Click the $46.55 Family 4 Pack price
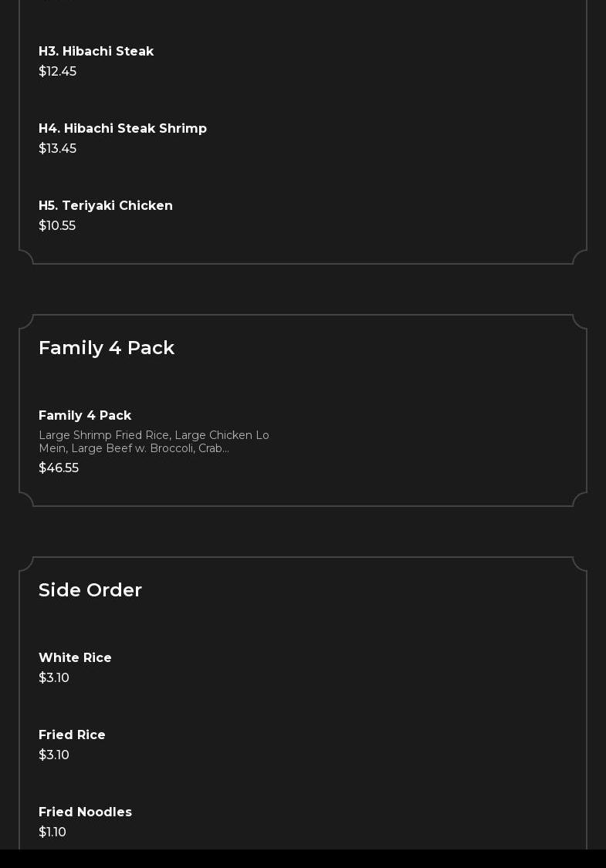The image size is (606, 868). [59, 468]
